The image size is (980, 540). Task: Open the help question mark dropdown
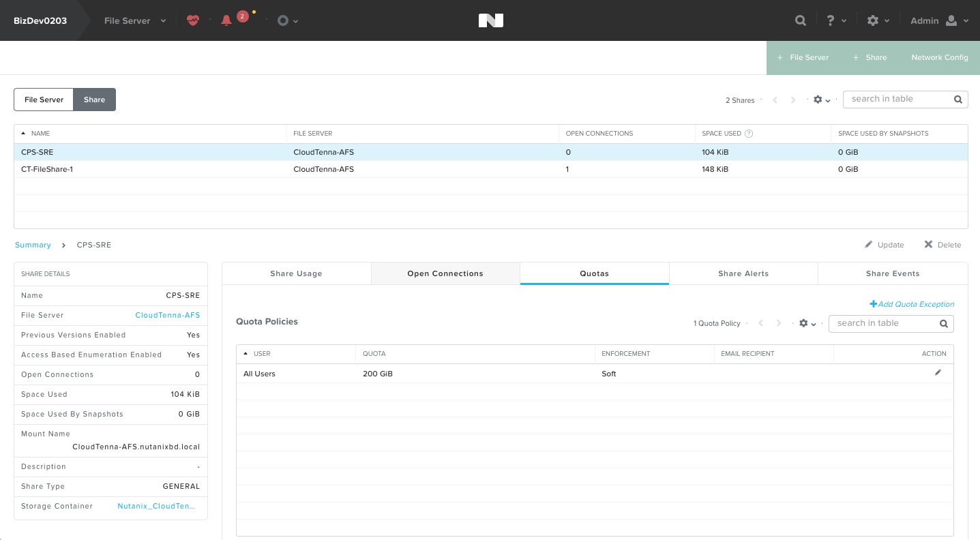point(836,20)
